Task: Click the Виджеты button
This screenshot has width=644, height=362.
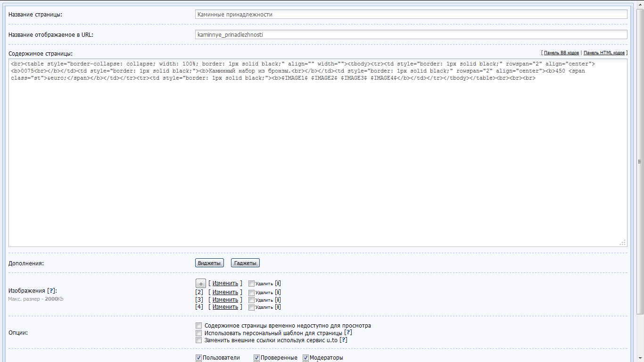Action: coord(209,263)
